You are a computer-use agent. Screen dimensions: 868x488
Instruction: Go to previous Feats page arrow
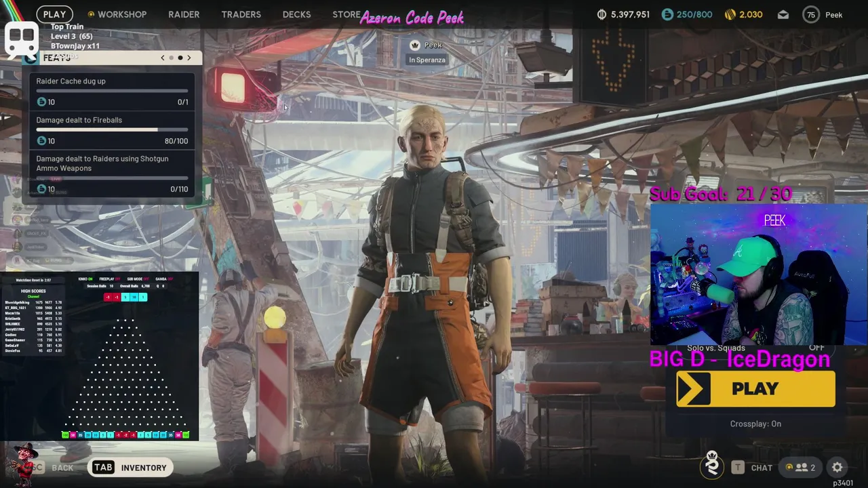[x=163, y=58]
